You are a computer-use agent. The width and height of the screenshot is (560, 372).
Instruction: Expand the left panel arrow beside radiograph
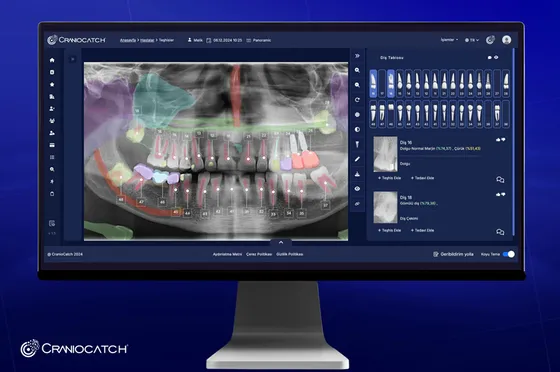72,59
